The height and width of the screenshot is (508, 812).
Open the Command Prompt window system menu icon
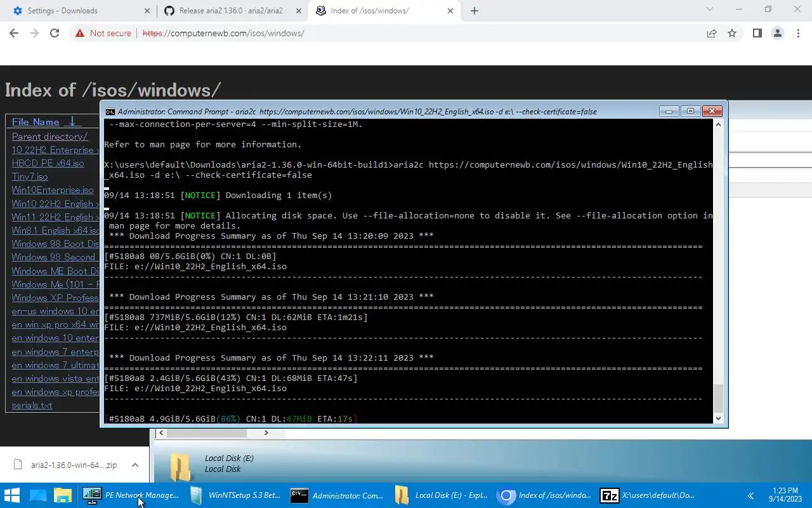110,111
